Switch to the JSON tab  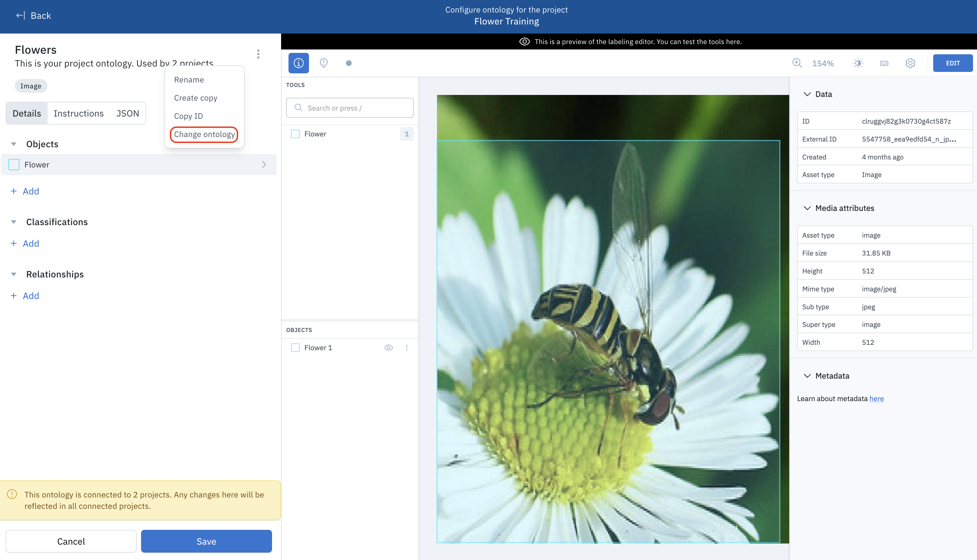127,113
